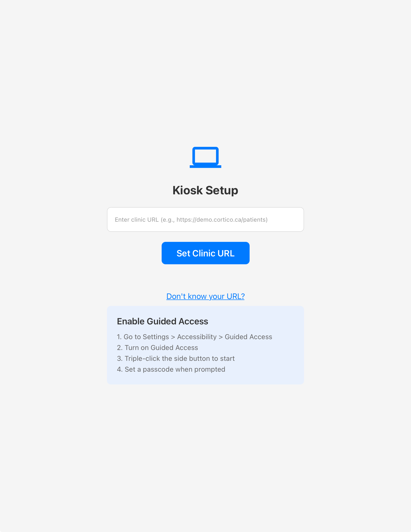Select the Triple-click the side button step
Viewport: 411px width, 532px height.
click(x=176, y=358)
